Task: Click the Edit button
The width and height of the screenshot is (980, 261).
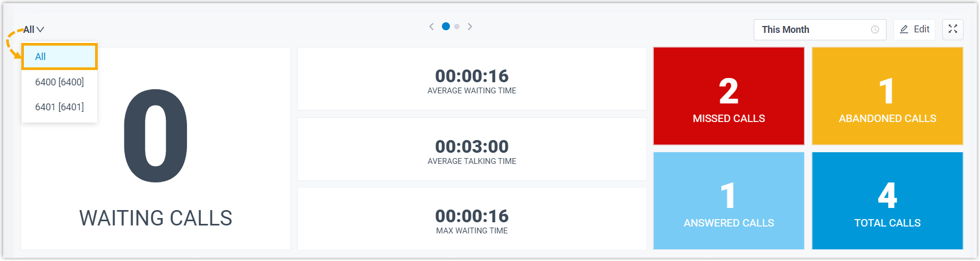Action: tap(914, 30)
